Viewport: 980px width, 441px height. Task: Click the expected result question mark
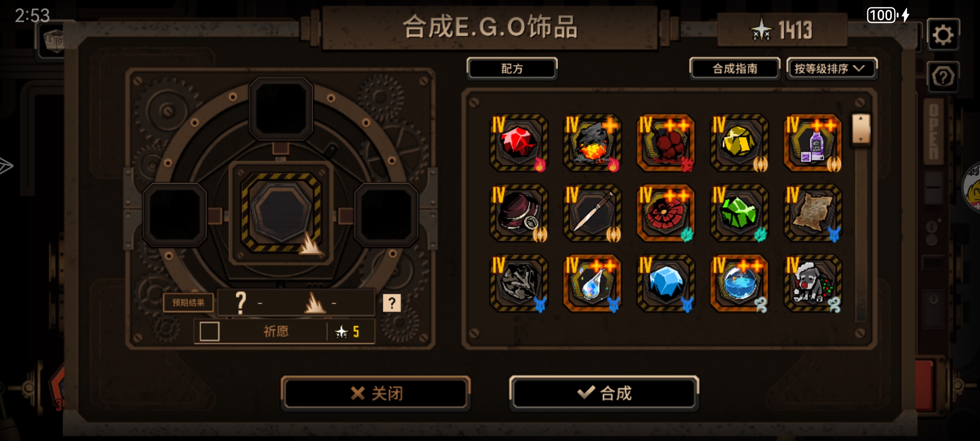(392, 303)
